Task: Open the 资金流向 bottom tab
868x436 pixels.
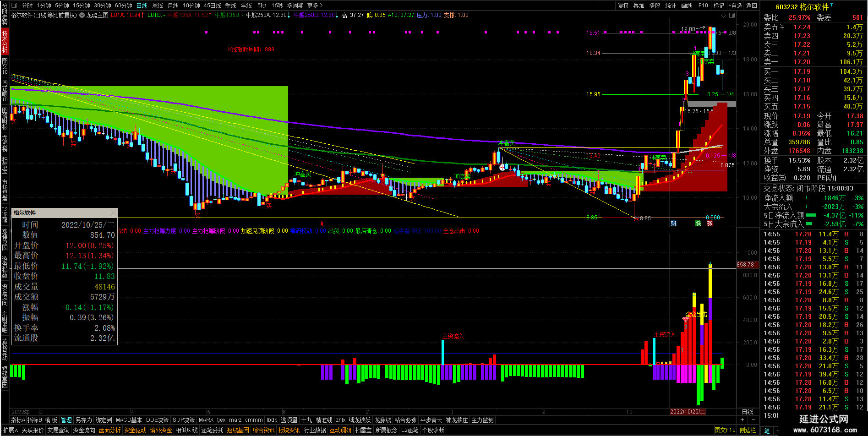Action: click(x=84, y=430)
